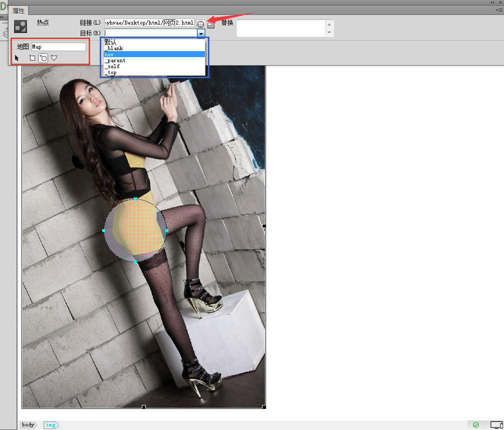Click the 链接 URL input field
The height and width of the screenshot is (430, 504).
tap(149, 23)
